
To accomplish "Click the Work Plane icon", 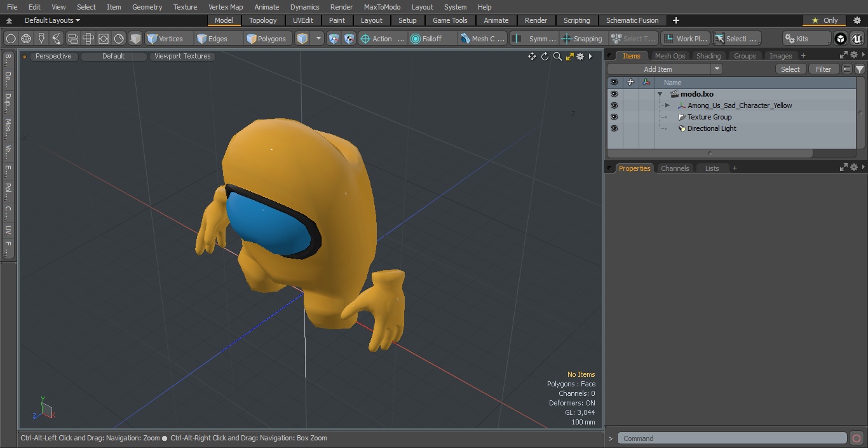I will click(668, 39).
